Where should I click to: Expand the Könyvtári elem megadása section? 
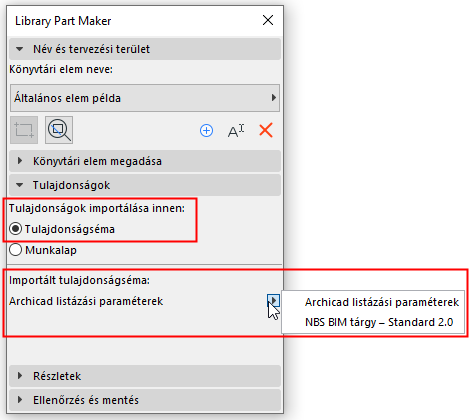145,161
